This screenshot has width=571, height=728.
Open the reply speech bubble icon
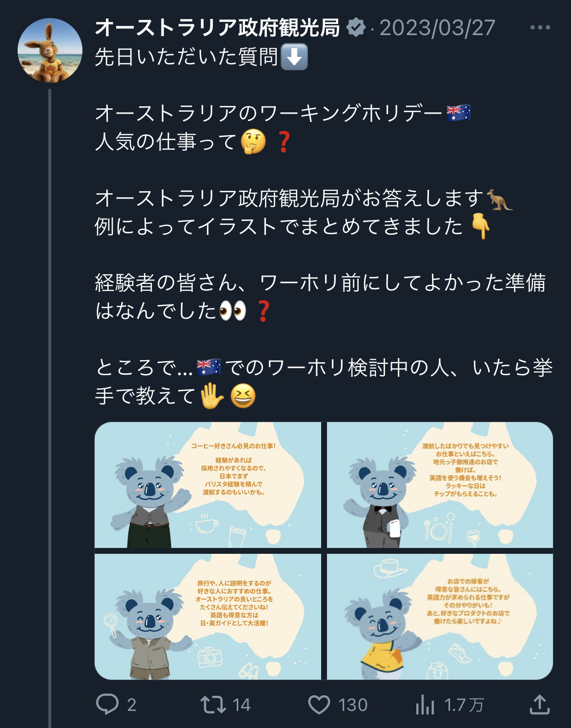107,704
